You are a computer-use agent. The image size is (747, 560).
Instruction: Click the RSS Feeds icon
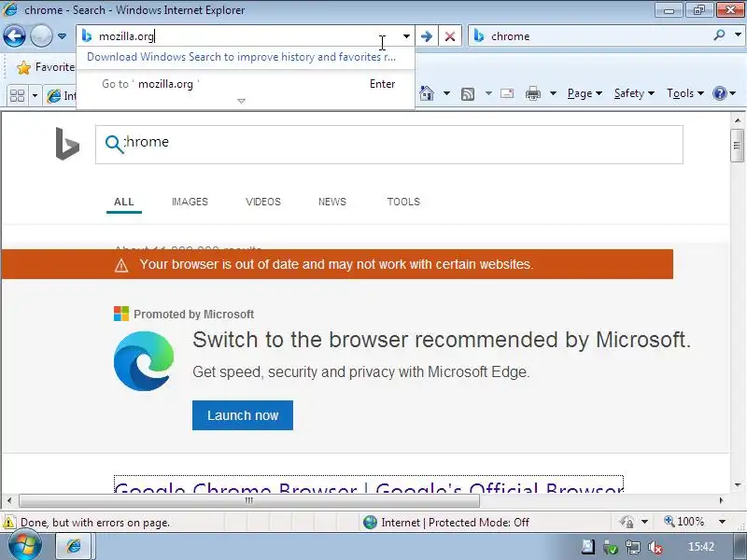point(468,94)
